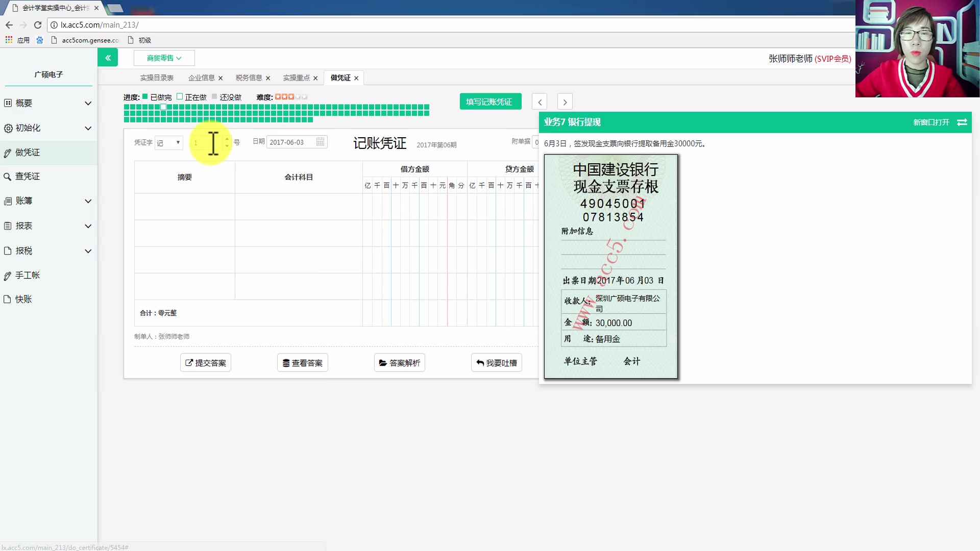Screen dimensions: 980x551
Task: Open 查凭证 search item in sidebar
Action: point(28,177)
